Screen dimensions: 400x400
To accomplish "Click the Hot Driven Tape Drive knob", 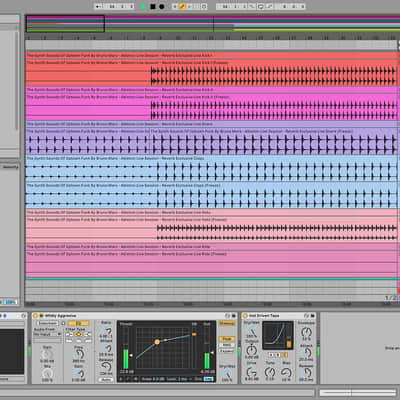I will (x=252, y=372).
